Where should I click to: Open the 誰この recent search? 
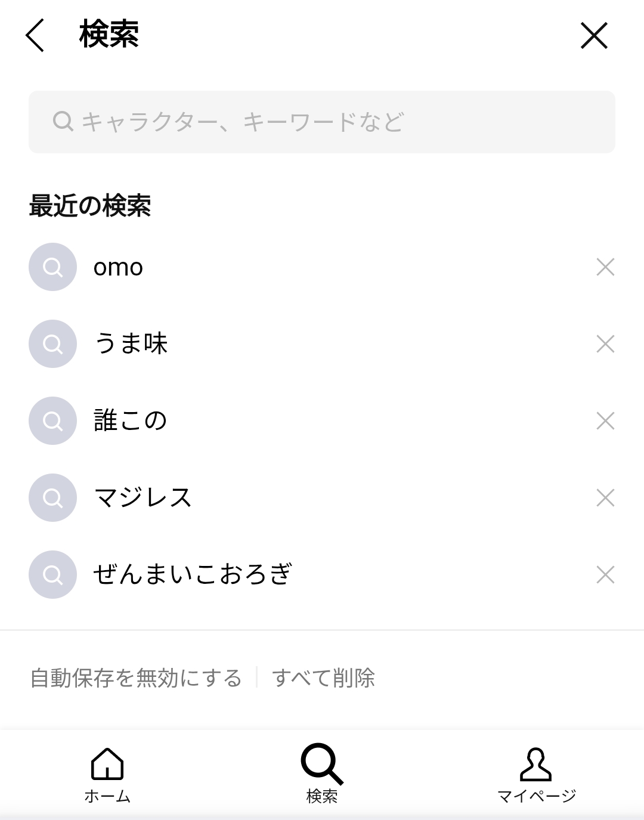click(x=131, y=421)
